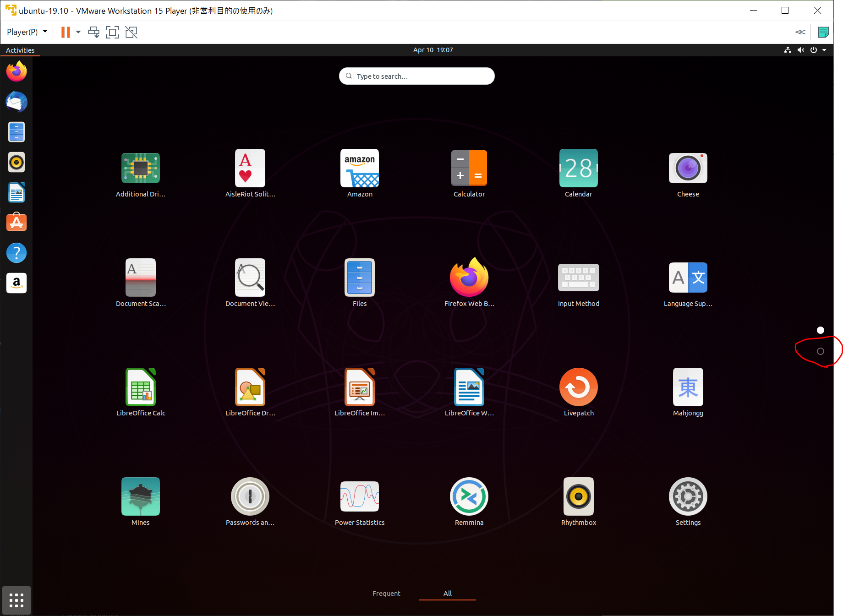The image size is (843, 616).
Task: Launch Language Support
Action: [688, 283]
